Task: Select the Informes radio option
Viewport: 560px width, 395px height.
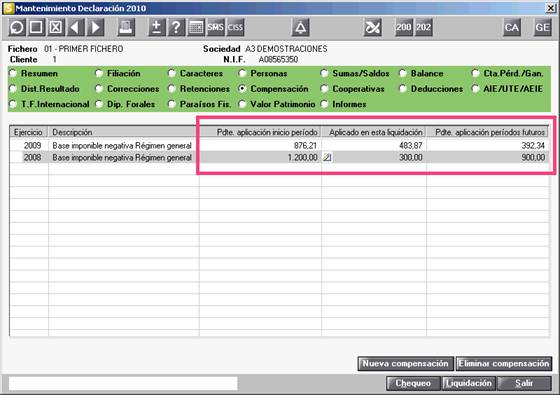Action: point(324,104)
